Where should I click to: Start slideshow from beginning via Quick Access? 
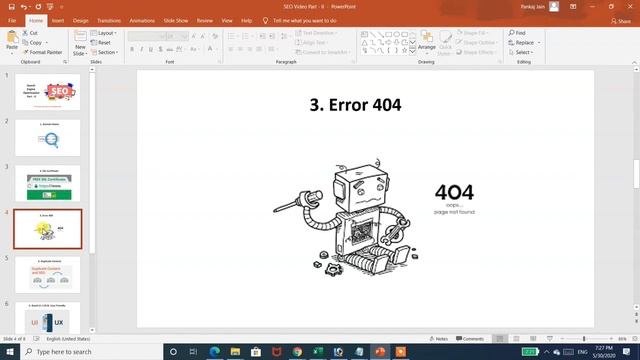click(50, 7)
